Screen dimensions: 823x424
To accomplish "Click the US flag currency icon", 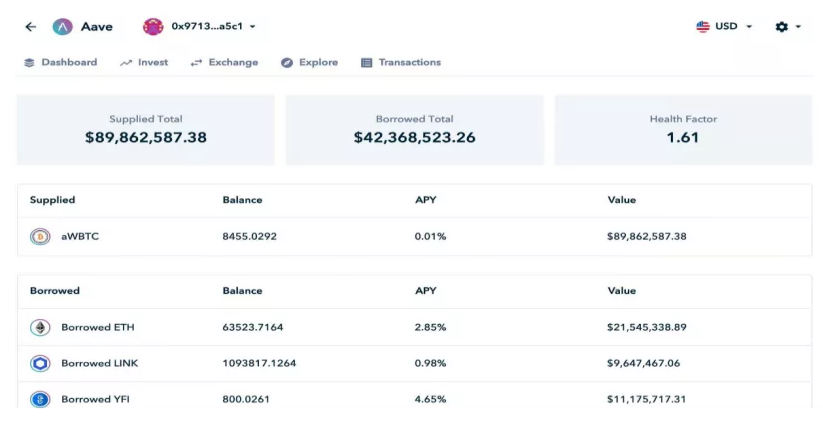I will point(703,26).
